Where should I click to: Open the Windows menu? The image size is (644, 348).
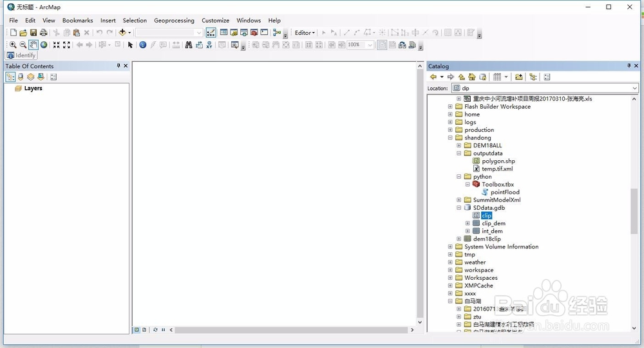click(249, 20)
